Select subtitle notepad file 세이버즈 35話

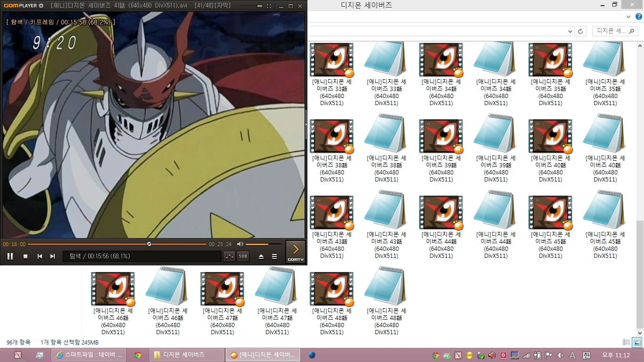[605, 74]
